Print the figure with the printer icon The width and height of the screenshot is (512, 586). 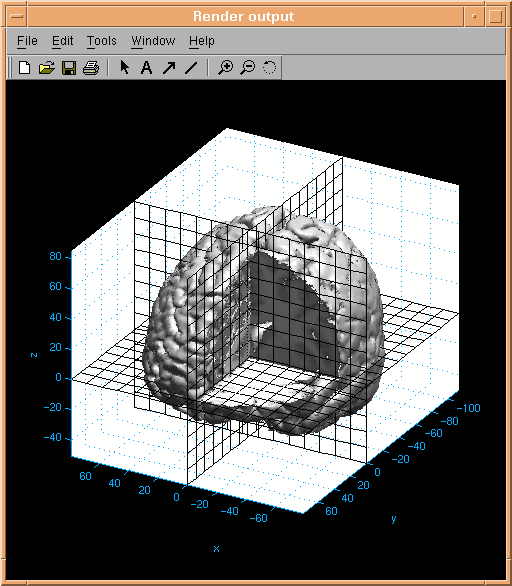[91, 68]
